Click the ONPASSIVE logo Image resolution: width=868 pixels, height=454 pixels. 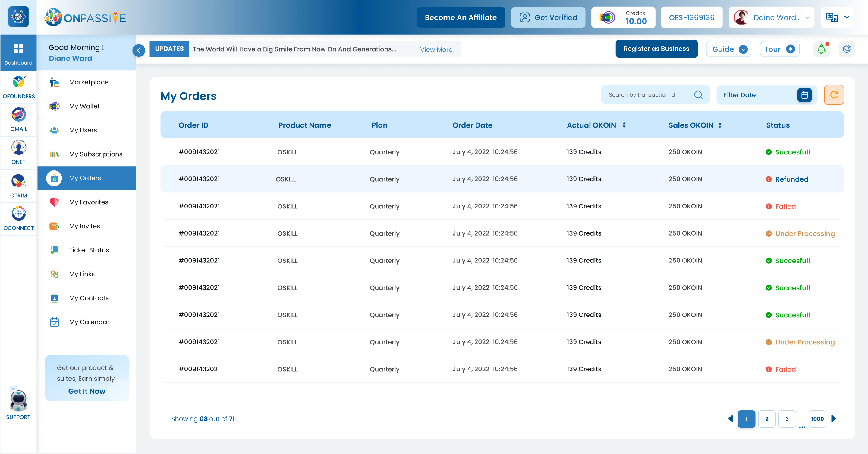[85, 17]
